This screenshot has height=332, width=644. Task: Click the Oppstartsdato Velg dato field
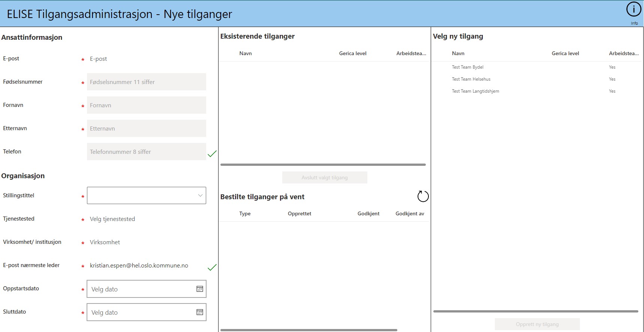click(147, 289)
